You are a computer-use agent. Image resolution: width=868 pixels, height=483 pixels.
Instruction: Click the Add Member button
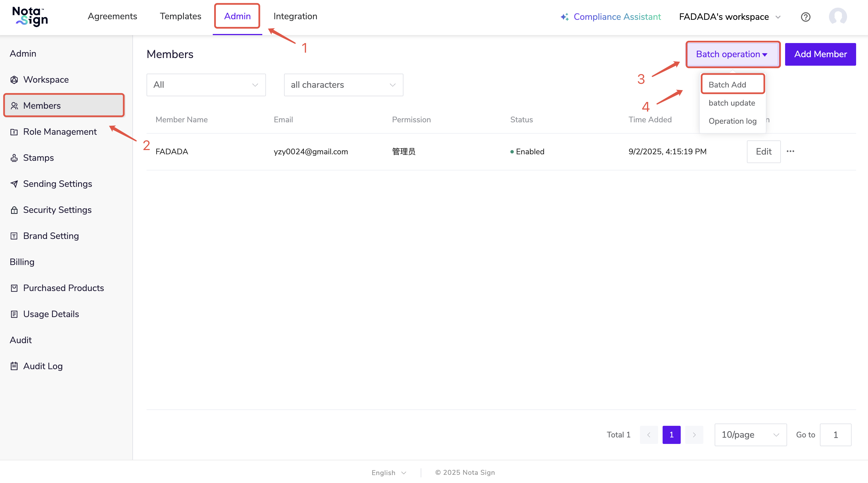coord(820,54)
